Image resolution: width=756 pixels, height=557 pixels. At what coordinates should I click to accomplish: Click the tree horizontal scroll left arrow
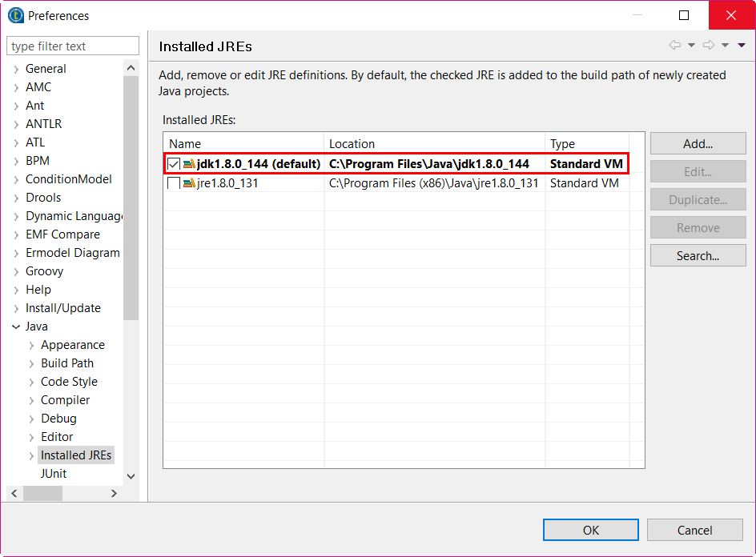click(14, 493)
